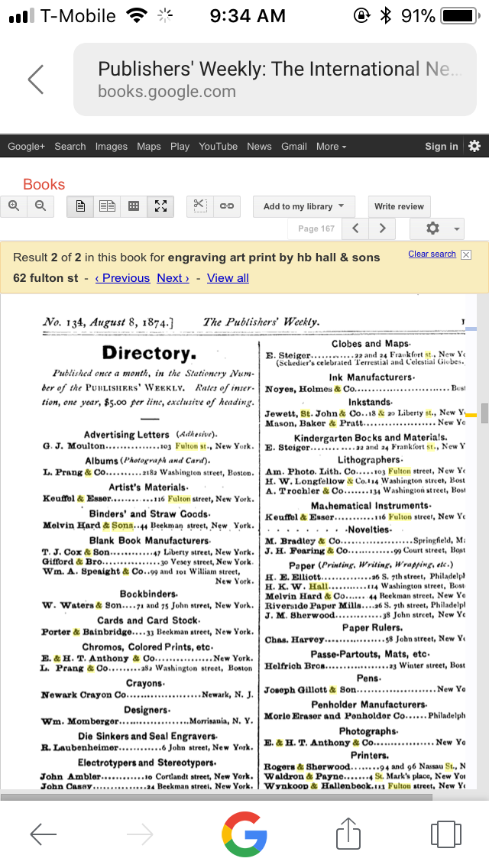
Task: Click the Directory heading on the page
Action: pos(149,353)
